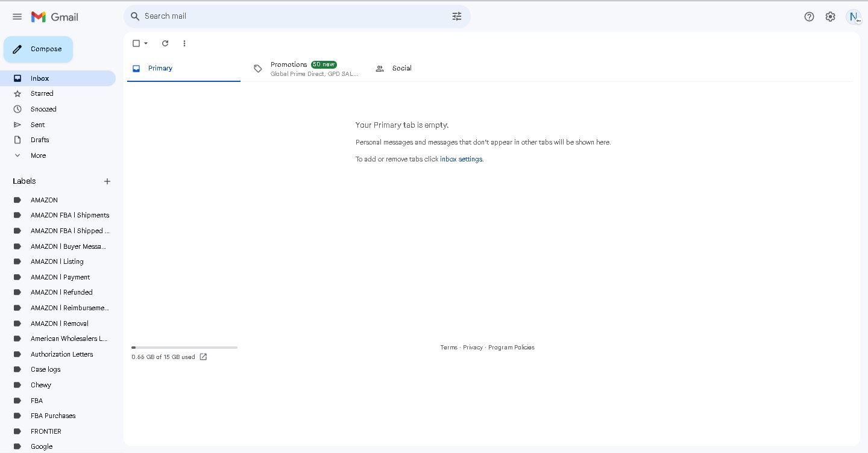
Task: Click the inbox settings link
Action: click(461, 159)
